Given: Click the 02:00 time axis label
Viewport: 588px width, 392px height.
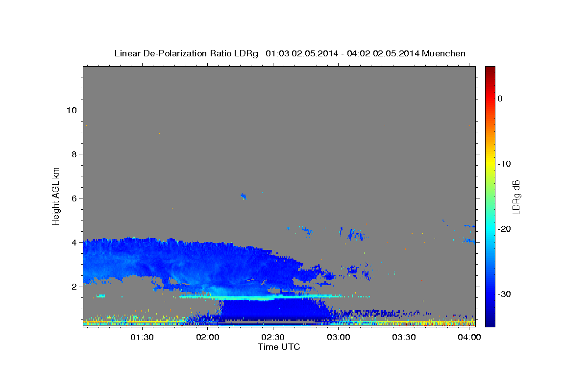Looking at the screenshot, I should [x=208, y=338].
